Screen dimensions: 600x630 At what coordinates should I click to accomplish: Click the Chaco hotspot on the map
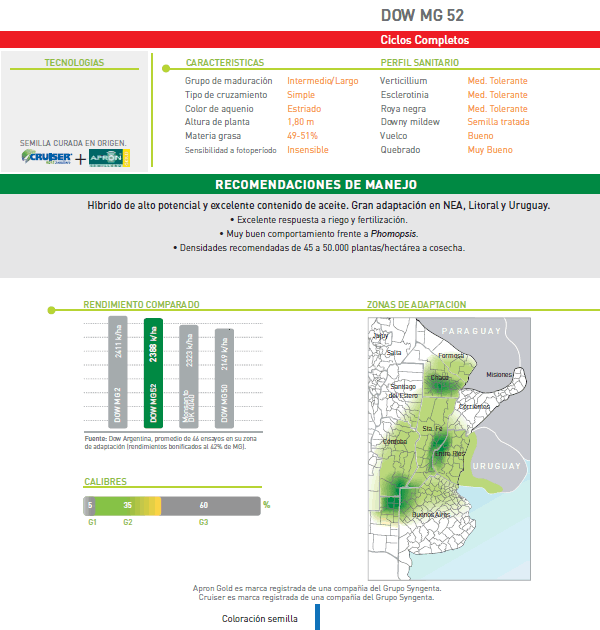pyautogui.click(x=440, y=378)
